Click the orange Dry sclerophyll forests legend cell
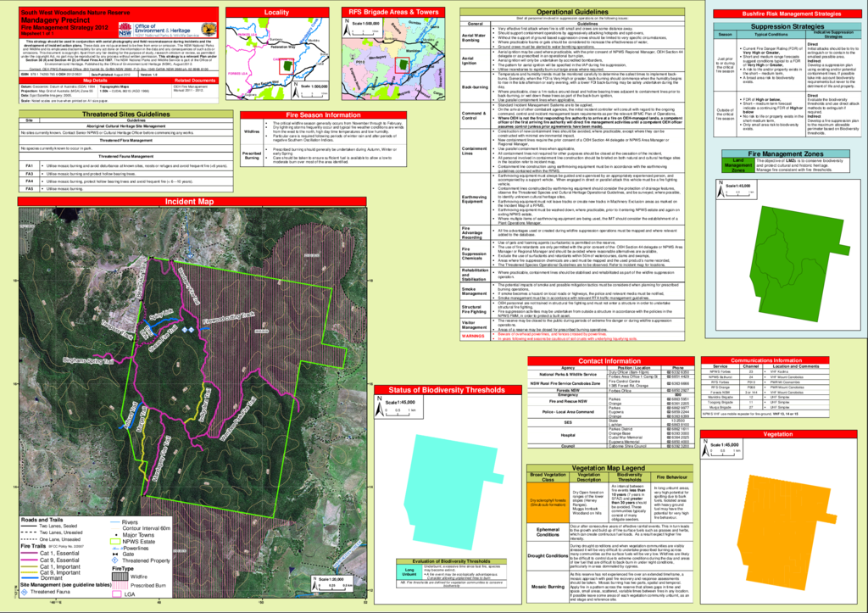This screenshot has width=868, height=613. [x=548, y=503]
